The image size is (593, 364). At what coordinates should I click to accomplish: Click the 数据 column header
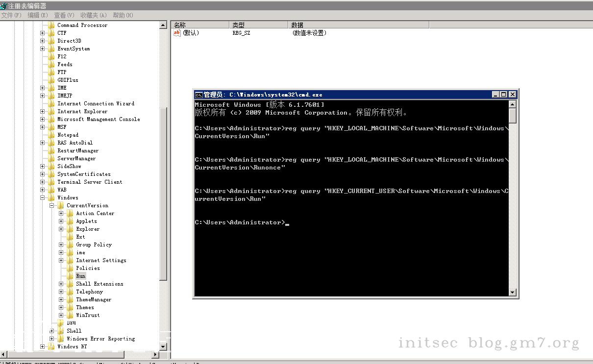359,24
